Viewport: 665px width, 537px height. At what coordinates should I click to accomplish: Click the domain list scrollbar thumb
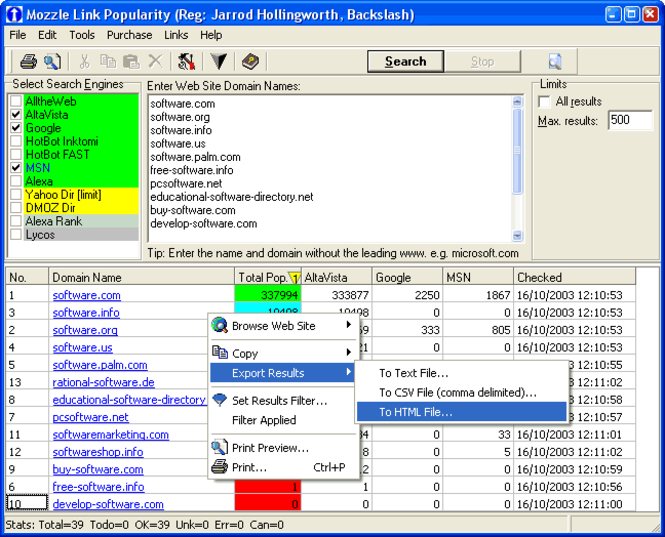(517, 151)
